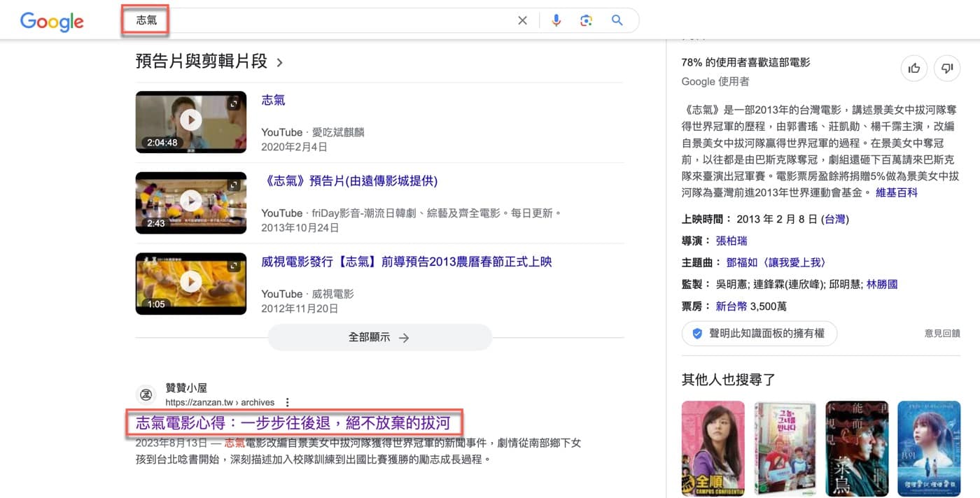Run search with magnifier icon

(617, 21)
